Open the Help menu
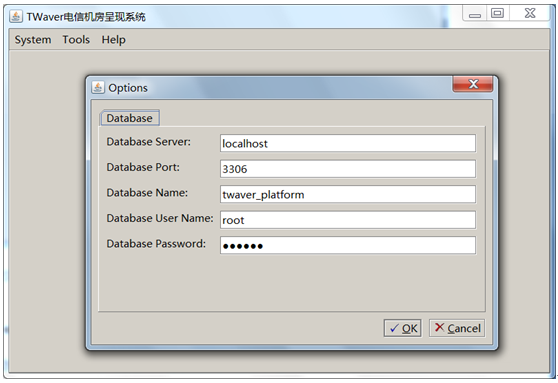 114,40
